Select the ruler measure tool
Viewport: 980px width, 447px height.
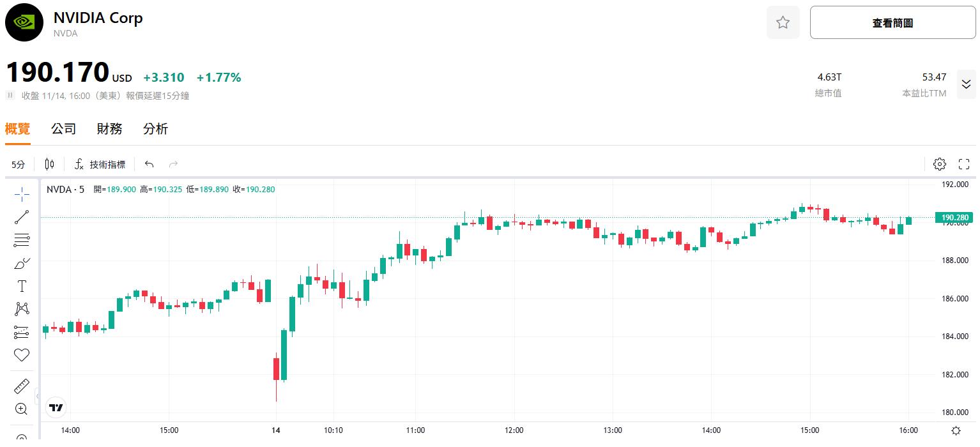[22, 386]
